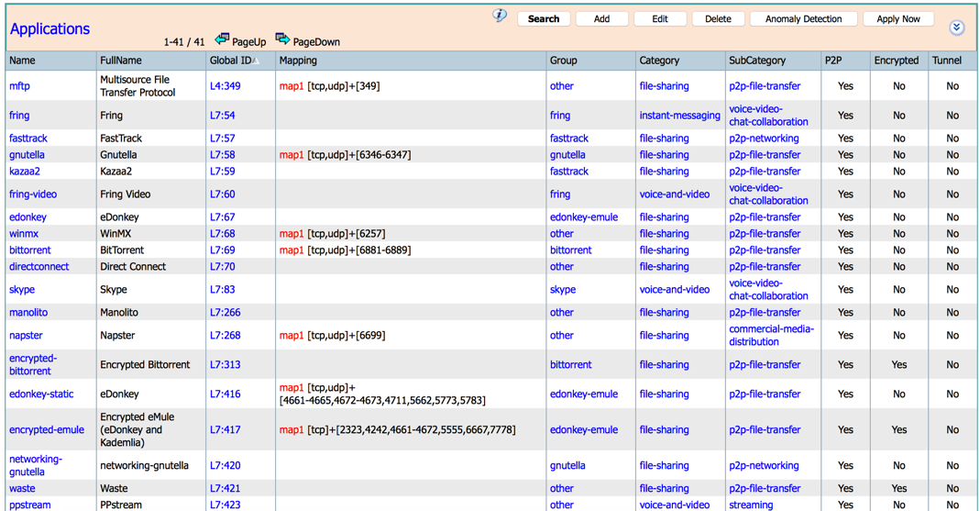Click 'Direct Connect' full name text

[x=133, y=266]
